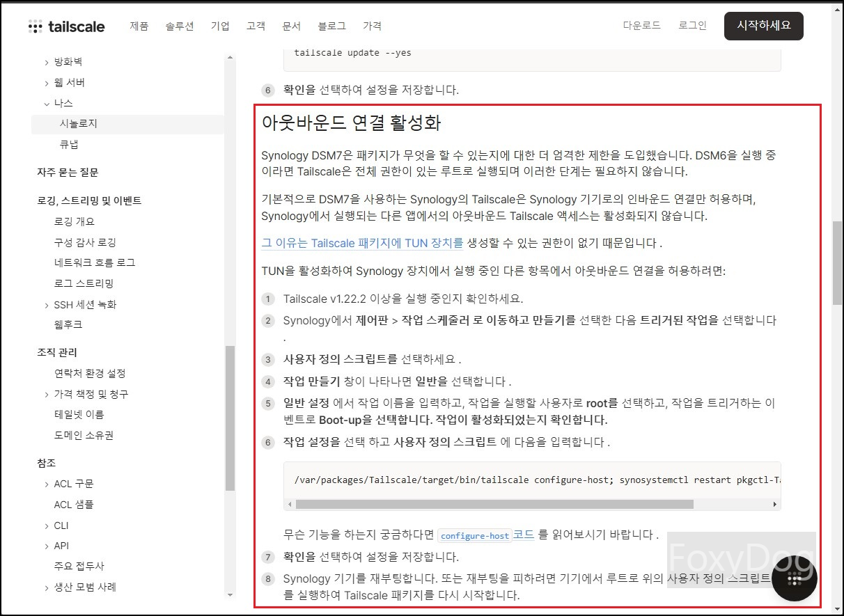Expand the ACL 구문 item

[x=47, y=484]
